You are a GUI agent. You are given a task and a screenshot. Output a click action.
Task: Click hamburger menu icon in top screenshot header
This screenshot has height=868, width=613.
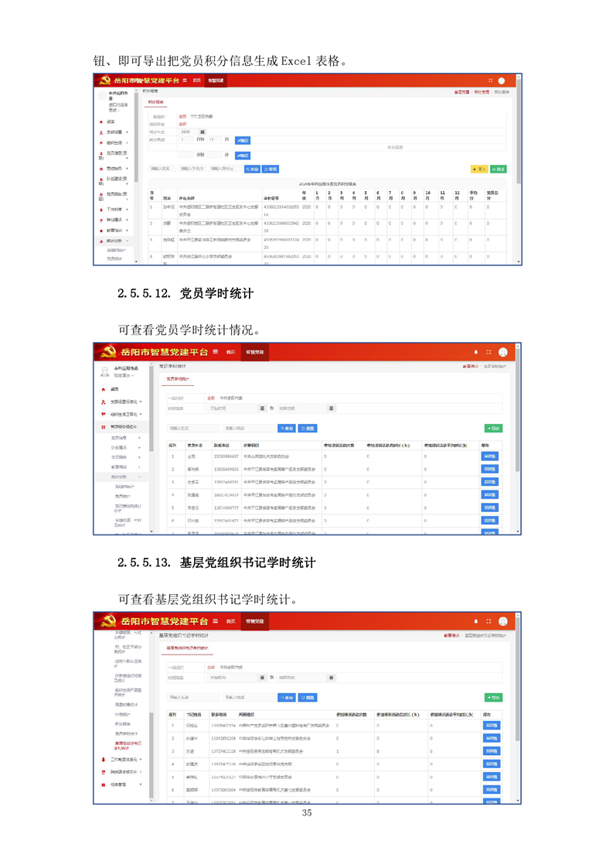pos(185,80)
